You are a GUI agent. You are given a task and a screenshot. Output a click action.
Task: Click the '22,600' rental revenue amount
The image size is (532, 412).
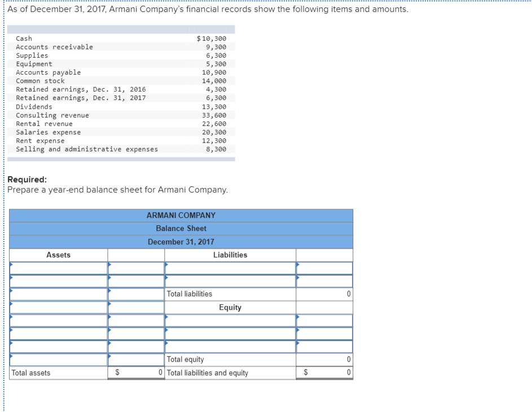tap(214, 124)
